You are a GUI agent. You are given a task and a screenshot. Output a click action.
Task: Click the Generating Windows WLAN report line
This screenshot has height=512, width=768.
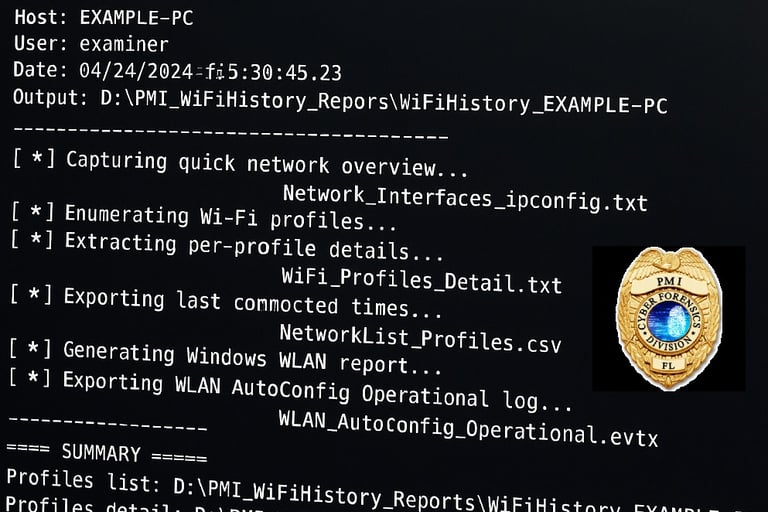(225, 358)
